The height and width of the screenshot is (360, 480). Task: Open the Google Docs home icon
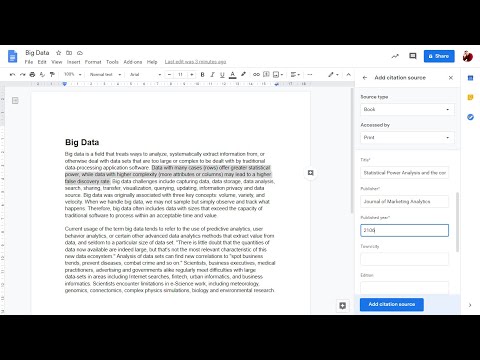click(13, 56)
